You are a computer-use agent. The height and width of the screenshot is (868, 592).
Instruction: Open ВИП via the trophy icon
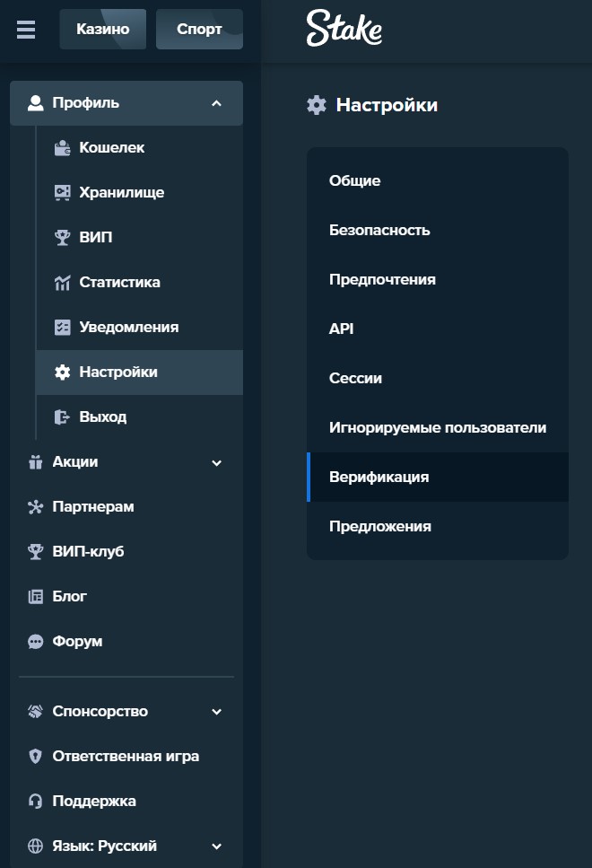[63, 237]
